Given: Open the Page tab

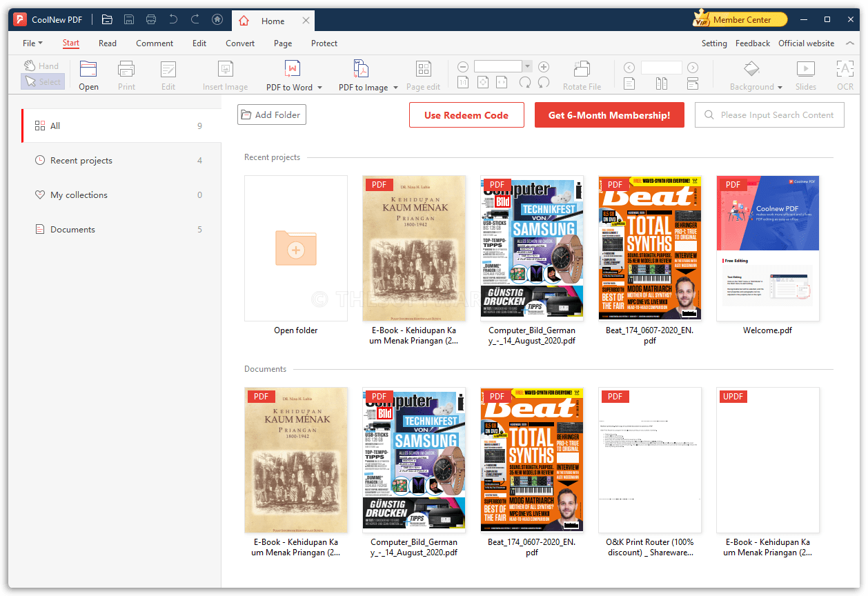Looking at the screenshot, I should point(283,43).
